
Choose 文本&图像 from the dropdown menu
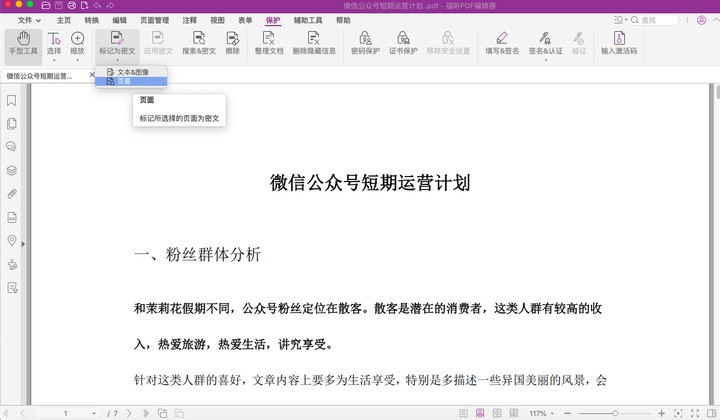(131, 72)
